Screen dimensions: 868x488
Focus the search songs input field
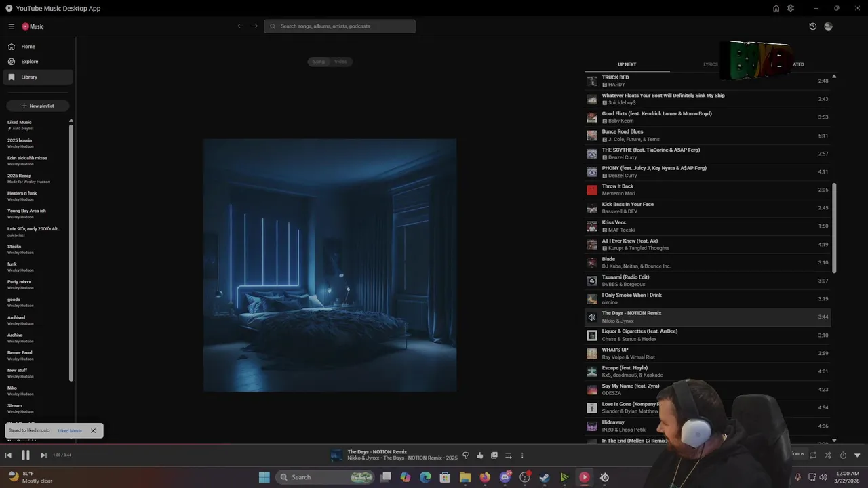tap(340, 26)
